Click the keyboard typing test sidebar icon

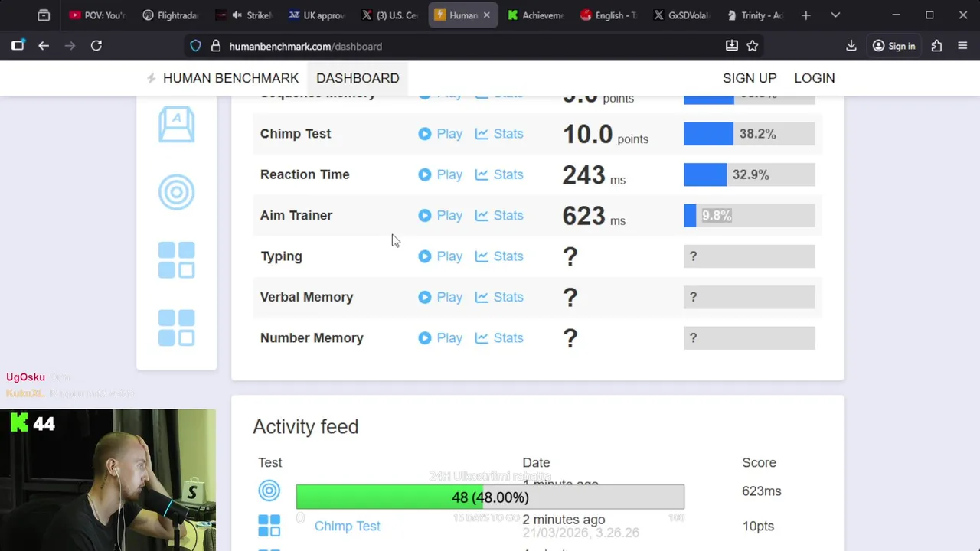pyautogui.click(x=177, y=124)
